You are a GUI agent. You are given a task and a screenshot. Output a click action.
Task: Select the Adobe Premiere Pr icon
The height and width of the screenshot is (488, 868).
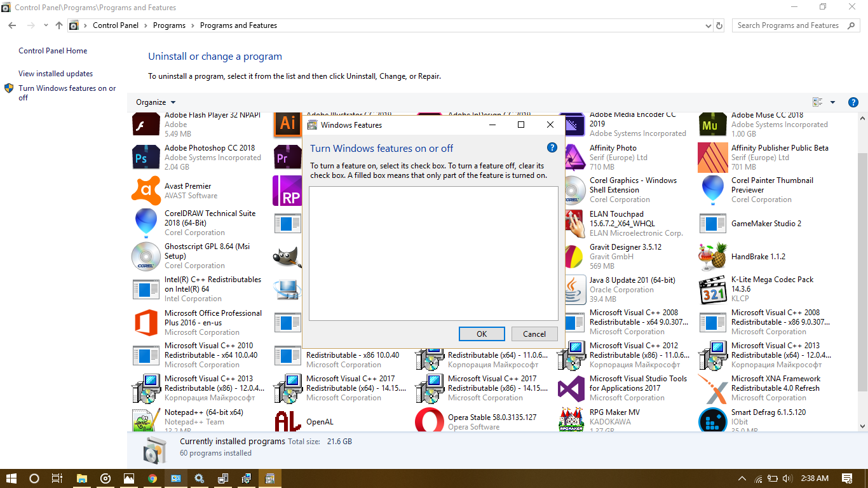[287, 158]
